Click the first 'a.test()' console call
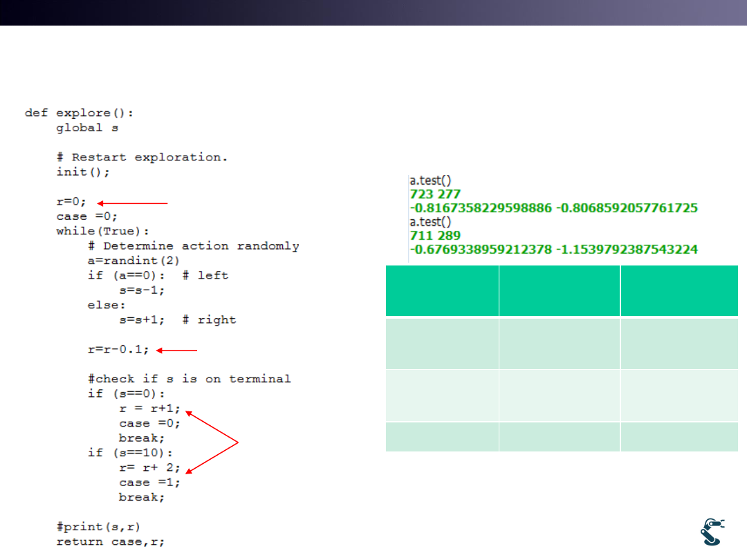 click(x=430, y=181)
